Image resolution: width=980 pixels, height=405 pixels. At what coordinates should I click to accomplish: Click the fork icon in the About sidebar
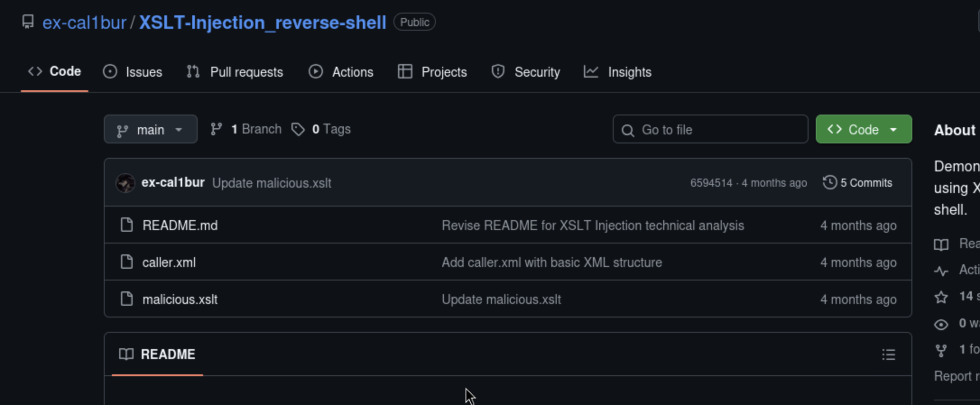pyautogui.click(x=941, y=350)
